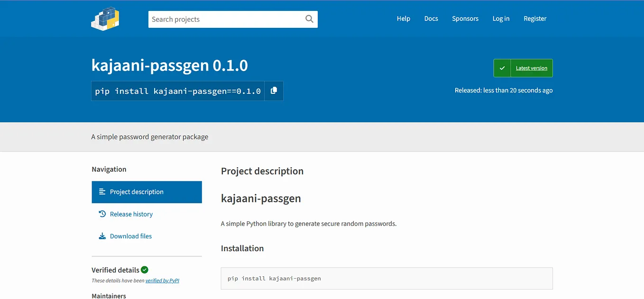
Task: Click the Latest version button
Action: [523, 68]
